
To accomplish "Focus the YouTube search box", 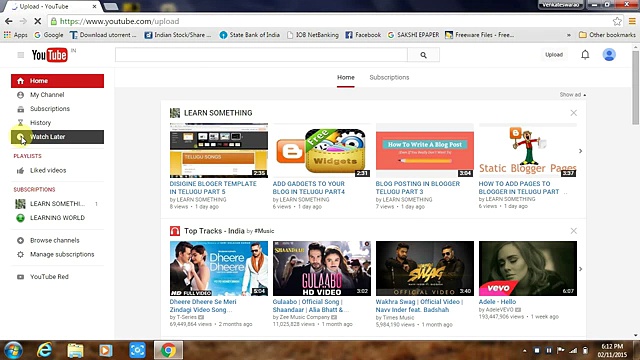I will point(261,55).
